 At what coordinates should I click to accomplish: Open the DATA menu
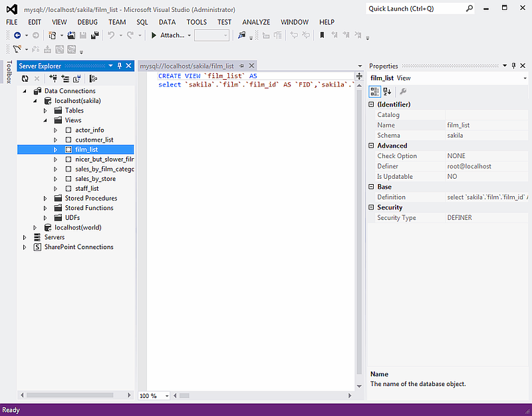(x=168, y=22)
